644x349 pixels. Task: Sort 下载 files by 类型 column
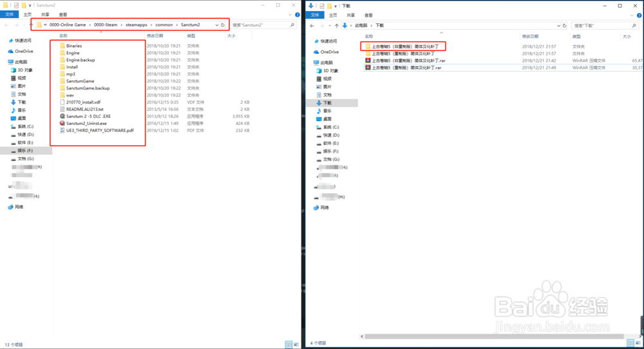click(576, 37)
